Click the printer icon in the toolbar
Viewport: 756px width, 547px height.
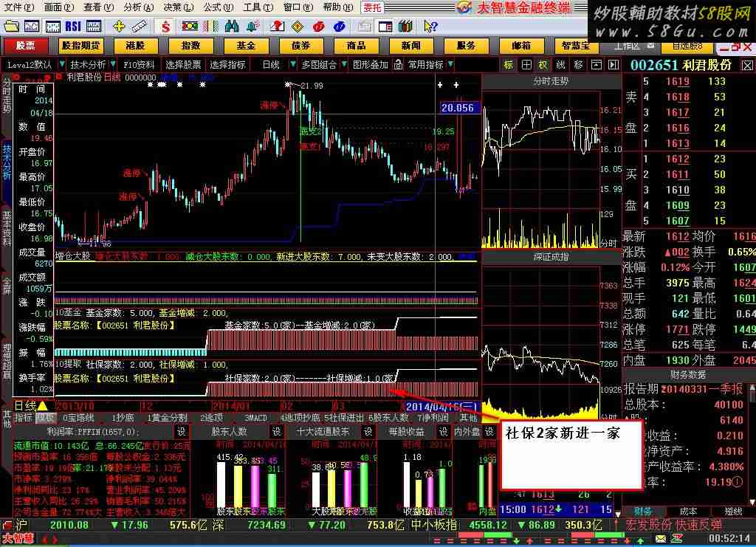pyautogui.click(x=364, y=26)
